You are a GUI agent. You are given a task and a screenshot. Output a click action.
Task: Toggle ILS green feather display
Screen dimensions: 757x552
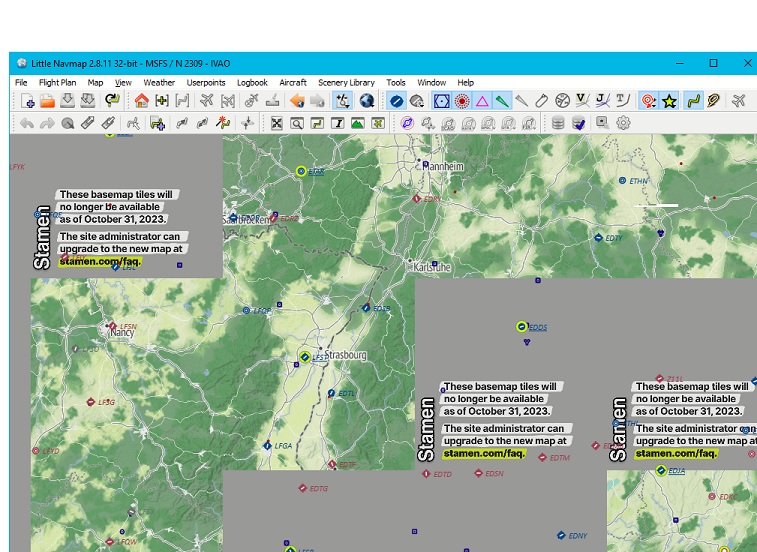tap(502, 101)
